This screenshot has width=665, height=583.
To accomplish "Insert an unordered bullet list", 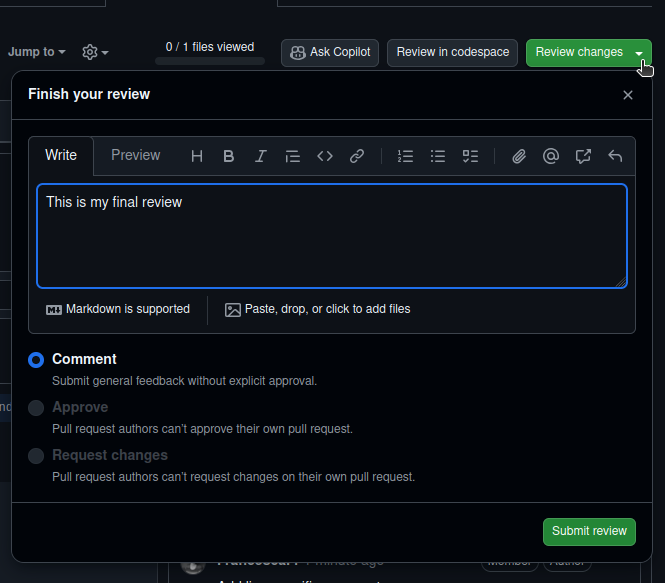I will [x=438, y=156].
